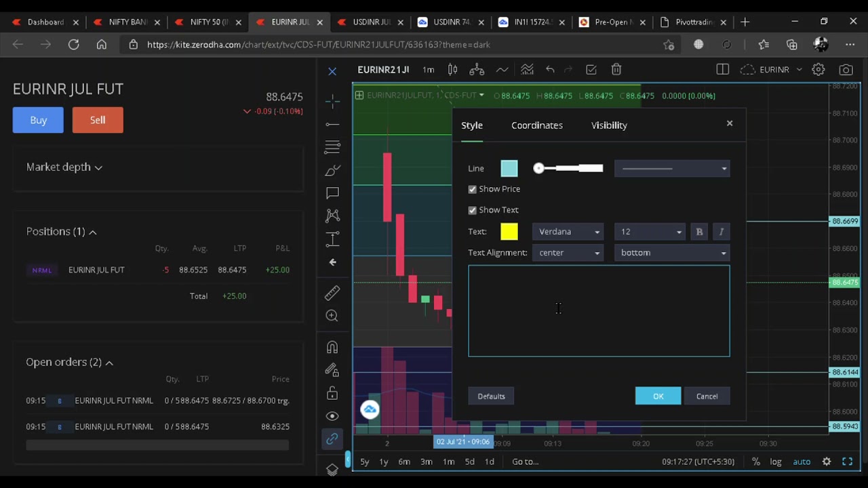Open the bottom vertical alignment dropdown
Image resolution: width=868 pixels, height=488 pixels.
(x=672, y=253)
